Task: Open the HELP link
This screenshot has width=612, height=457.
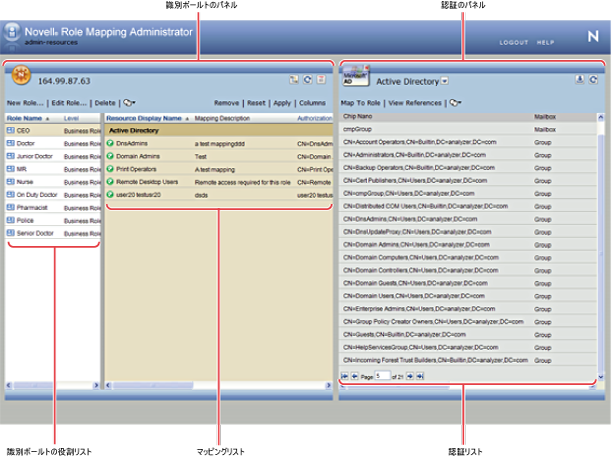Action: pos(545,43)
